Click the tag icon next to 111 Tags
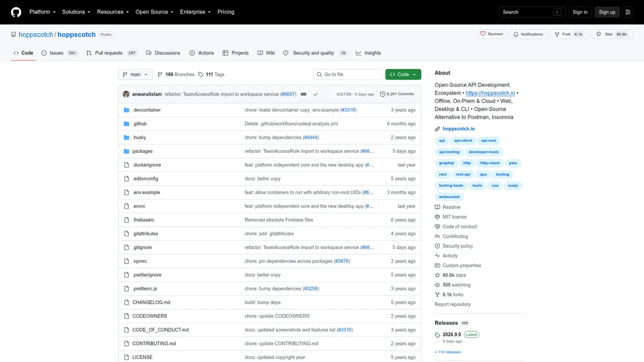 click(201, 74)
